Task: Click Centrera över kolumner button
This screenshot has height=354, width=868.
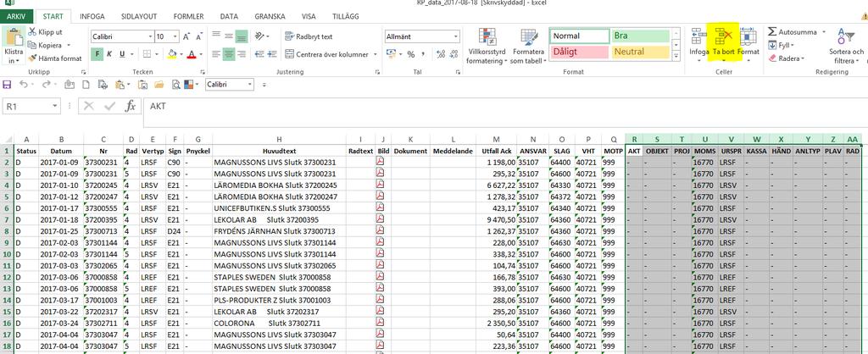Action: [331, 54]
